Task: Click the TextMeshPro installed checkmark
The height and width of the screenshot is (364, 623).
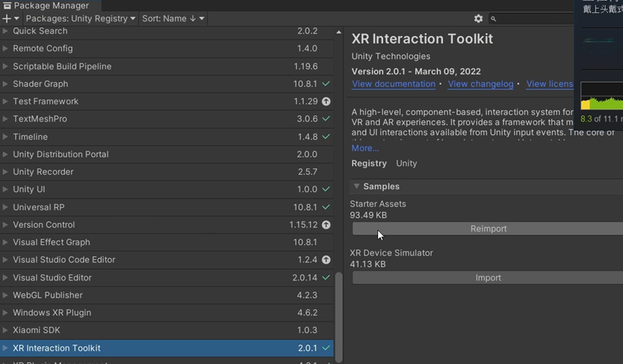Action: 326,119
